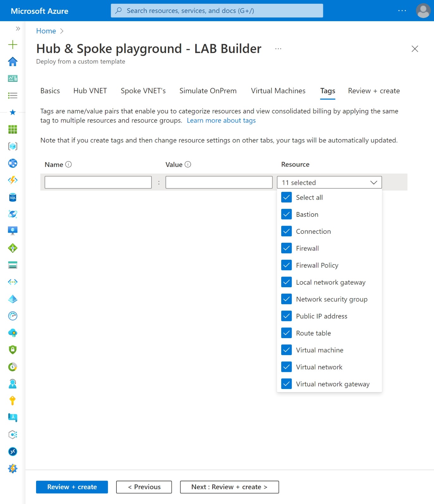434x504 pixels.
Task: Click the Name info icon
Action: (69, 164)
